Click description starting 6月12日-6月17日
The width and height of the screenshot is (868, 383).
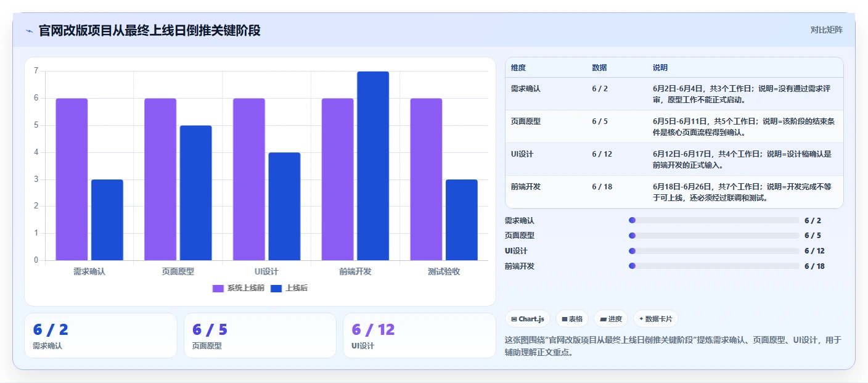coord(744,160)
